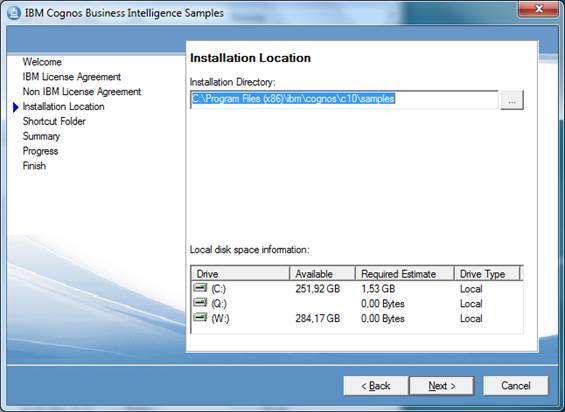The width and height of the screenshot is (565, 412).
Task: Click Local drive type in C: row
Action: (471, 289)
